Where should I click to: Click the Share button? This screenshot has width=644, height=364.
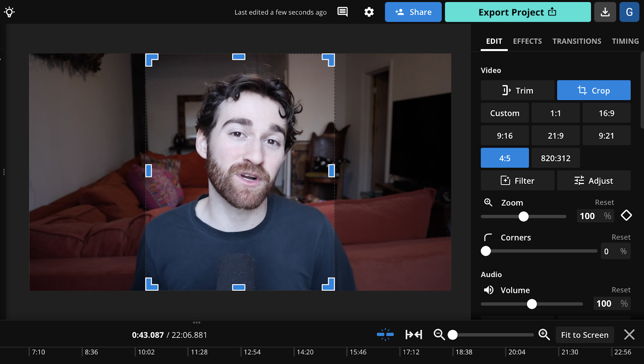(413, 12)
